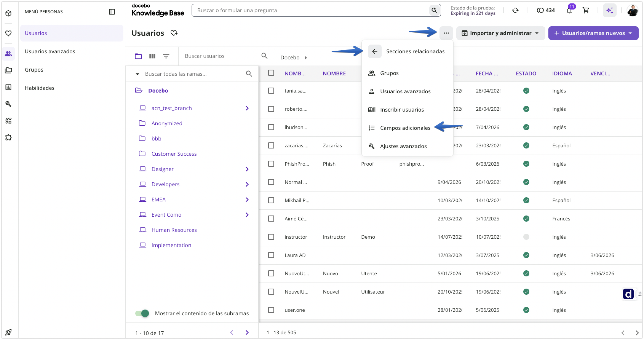The height and width of the screenshot is (340, 644).
Task: Add Usuarios page to favorites
Action: [174, 33]
